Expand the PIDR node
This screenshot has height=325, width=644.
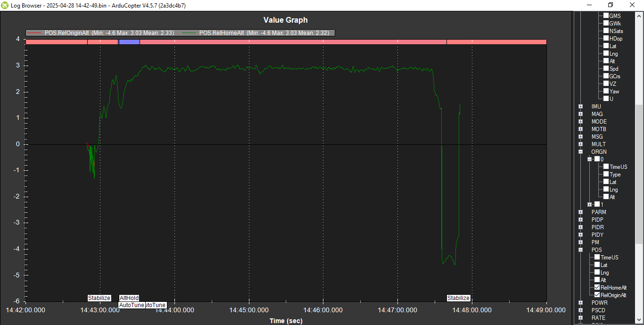[581, 227]
